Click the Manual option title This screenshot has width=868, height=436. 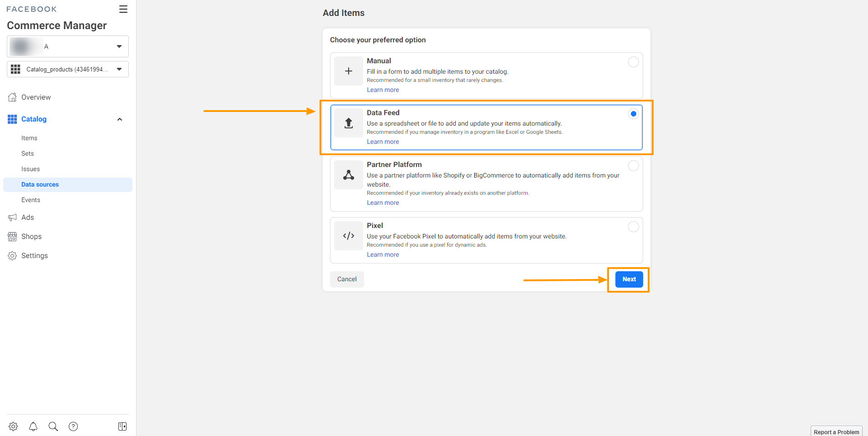click(x=379, y=61)
